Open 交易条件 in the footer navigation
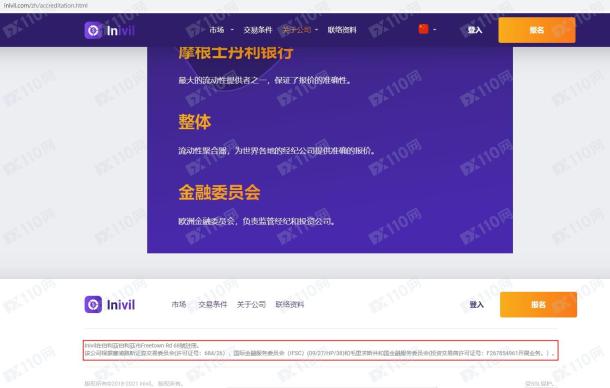 (212, 304)
